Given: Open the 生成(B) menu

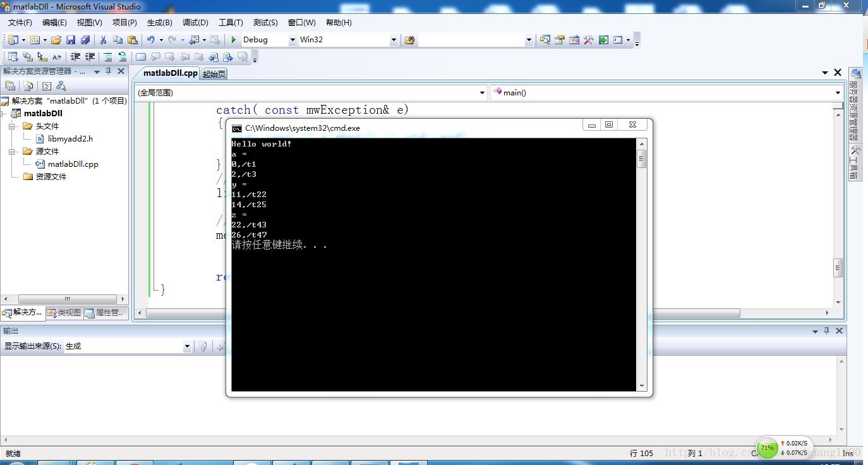Looking at the screenshot, I should 159,23.
